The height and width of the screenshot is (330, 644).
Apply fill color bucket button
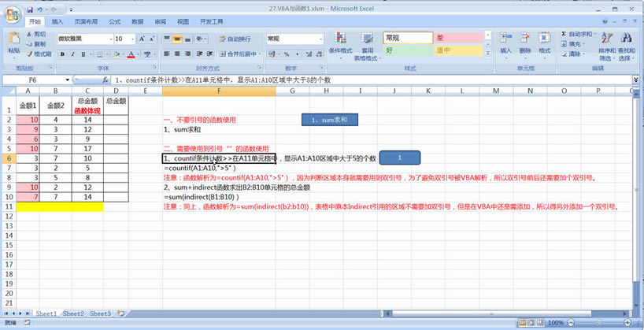click(x=117, y=54)
